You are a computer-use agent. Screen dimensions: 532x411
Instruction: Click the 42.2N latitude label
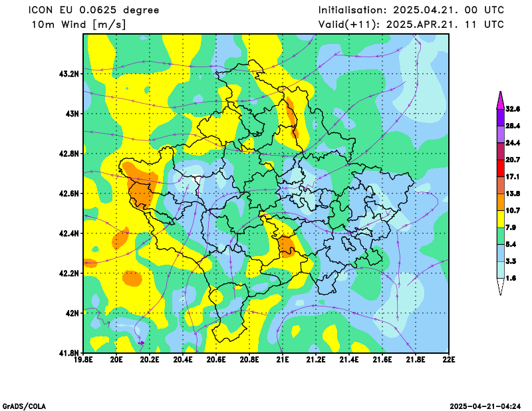(x=69, y=273)
